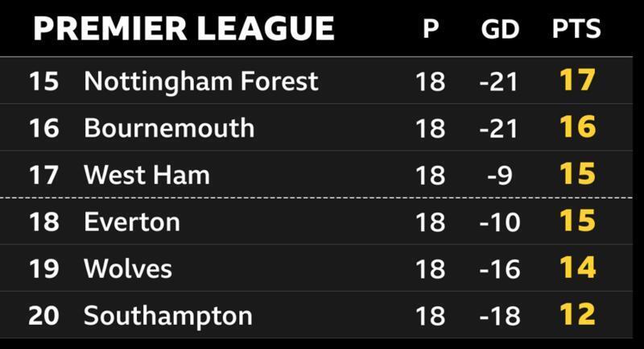
Task: Open the Southampton team name
Action: pyautogui.click(x=167, y=314)
